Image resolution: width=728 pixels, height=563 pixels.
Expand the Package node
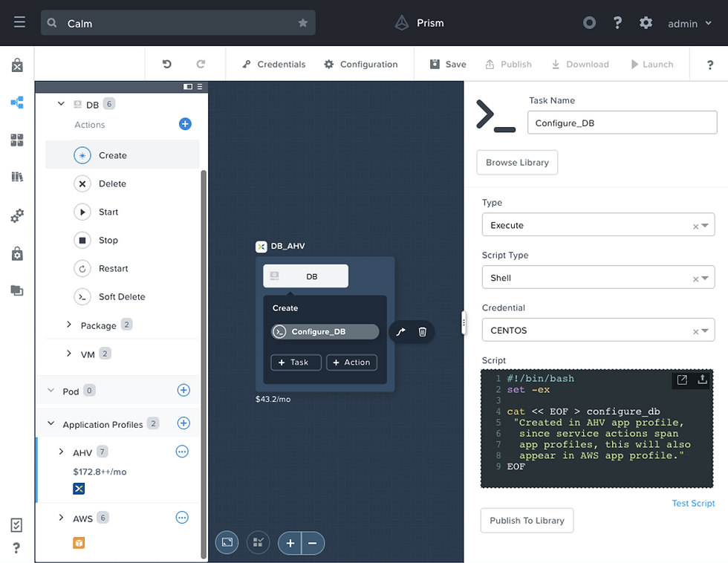pos(68,325)
